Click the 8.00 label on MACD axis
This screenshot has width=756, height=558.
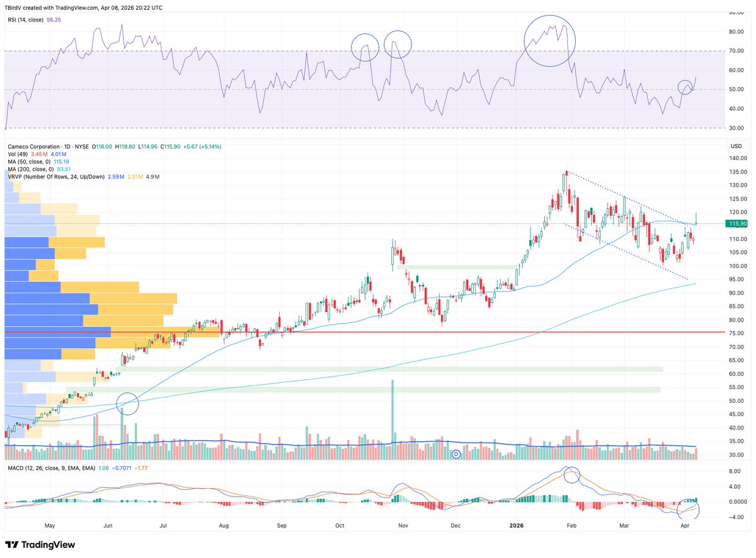[x=736, y=471]
